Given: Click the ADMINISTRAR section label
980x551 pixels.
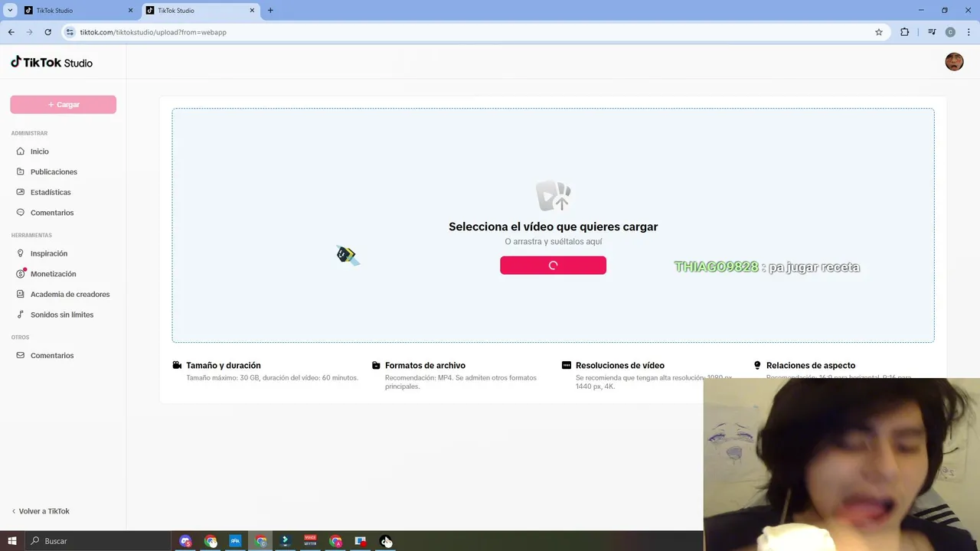Looking at the screenshot, I should point(29,133).
